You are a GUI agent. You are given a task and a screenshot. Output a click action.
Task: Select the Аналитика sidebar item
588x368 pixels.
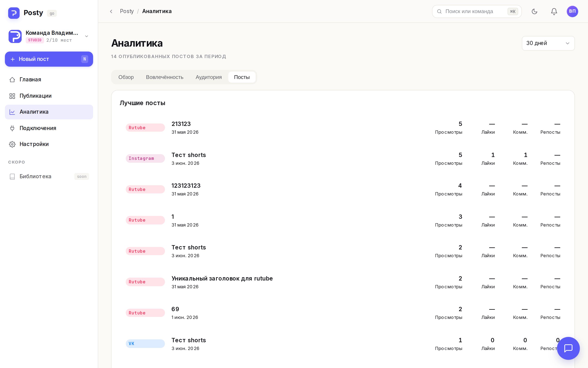pyautogui.click(x=49, y=112)
